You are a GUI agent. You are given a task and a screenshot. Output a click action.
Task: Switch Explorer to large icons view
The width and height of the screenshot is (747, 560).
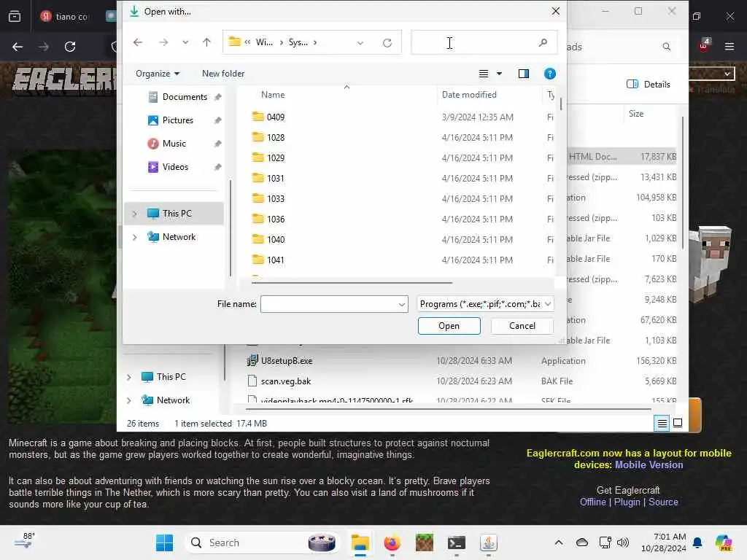pyautogui.click(x=678, y=423)
